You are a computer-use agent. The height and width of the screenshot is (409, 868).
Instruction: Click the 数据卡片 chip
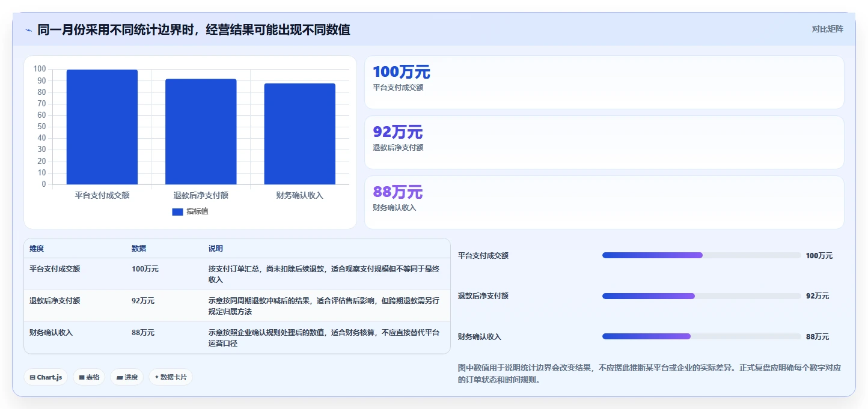171,377
